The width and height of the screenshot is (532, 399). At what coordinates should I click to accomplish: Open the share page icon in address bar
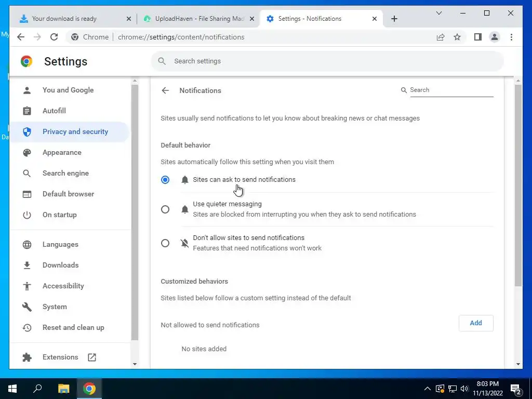(441, 37)
